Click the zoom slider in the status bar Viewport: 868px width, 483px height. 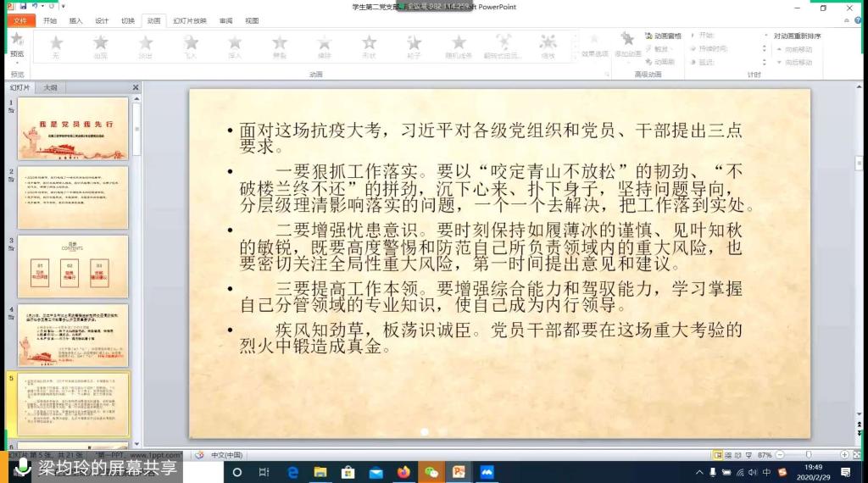pyautogui.click(x=808, y=455)
